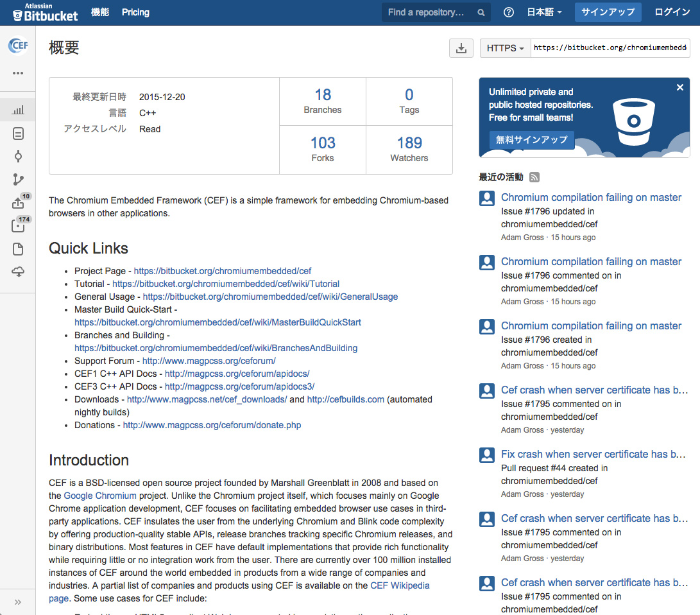Screen dimensions: 700x615
Task: Open the 0 Tags stat
Action: pos(409,101)
